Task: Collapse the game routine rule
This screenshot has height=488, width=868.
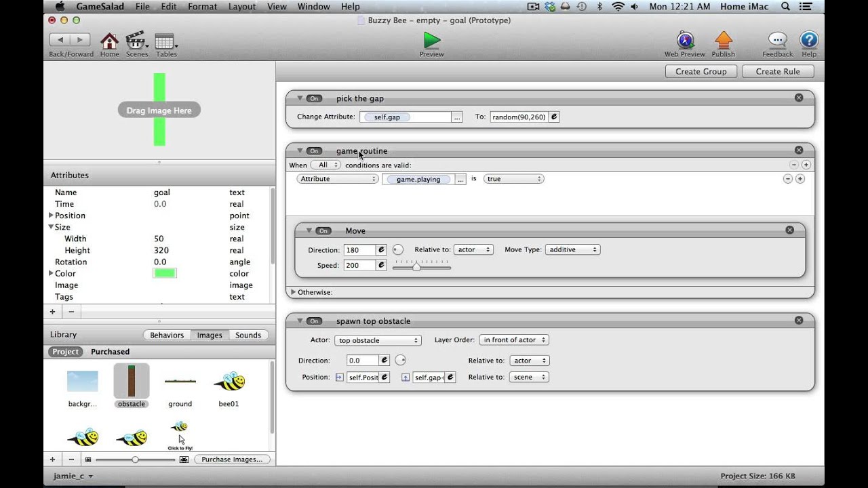Action: click(x=299, y=150)
